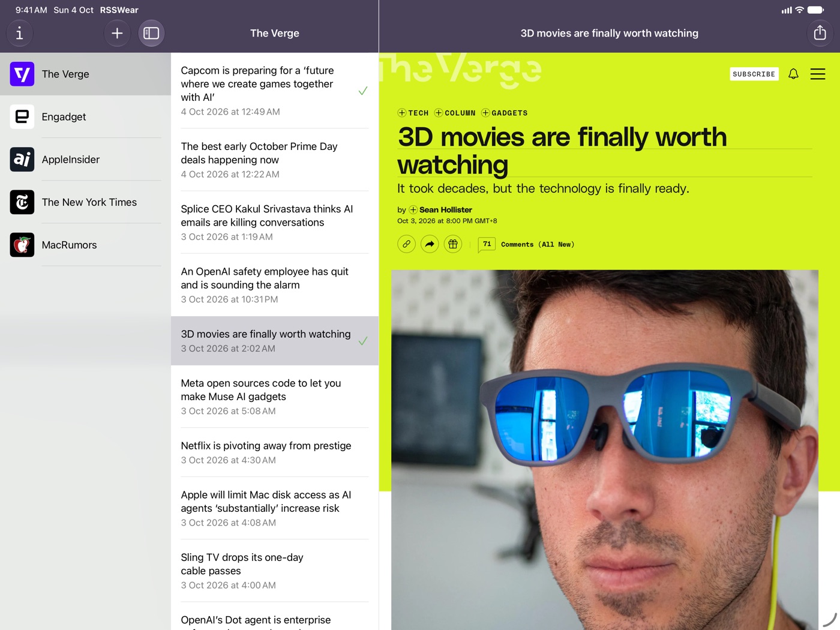Click the Wi-Fi status icon
The width and height of the screenshot is (840, 630).
[799, 10]
